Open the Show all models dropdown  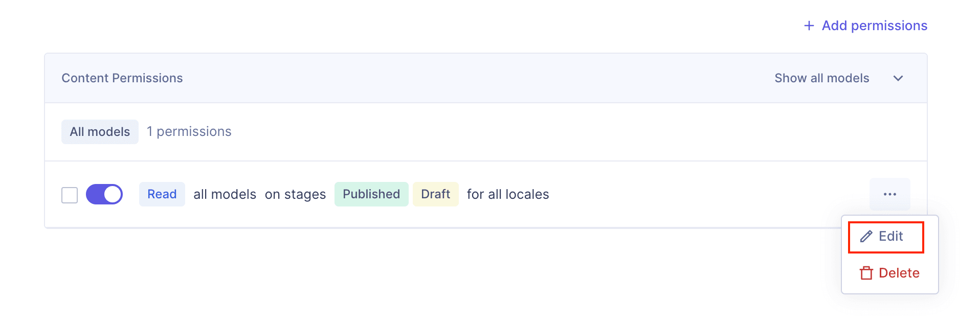click(821, 78)
